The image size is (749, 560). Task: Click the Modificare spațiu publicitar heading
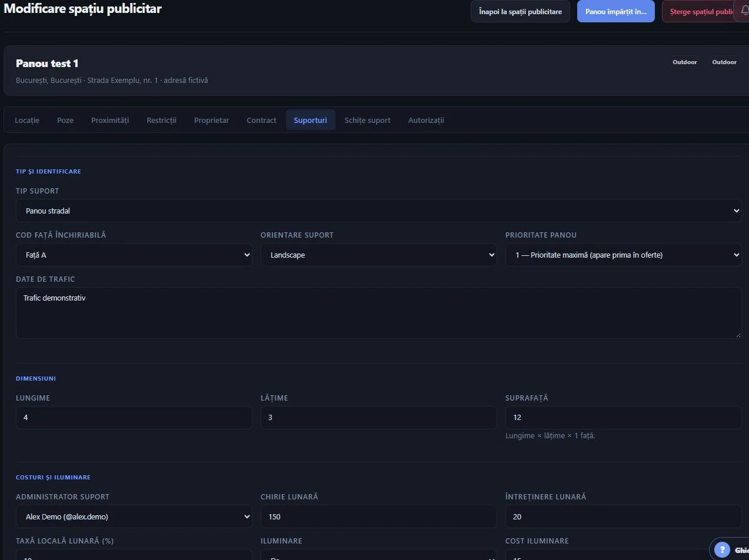(x=82, y=9)
